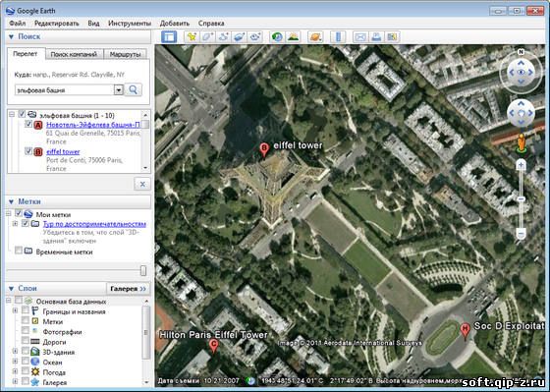Screen dimensions: 550x392
Task: Click the email envelope toolbar icon
Action: 360,37
